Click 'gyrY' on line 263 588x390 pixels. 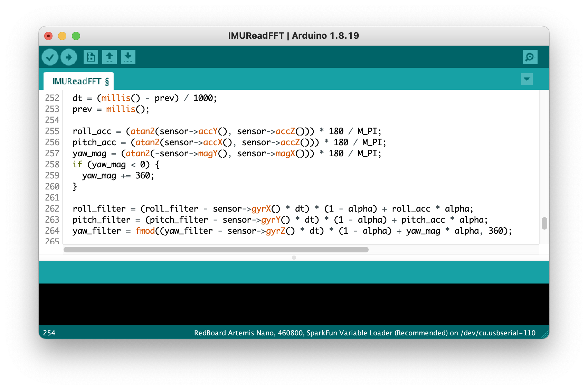tap(271, 220)
